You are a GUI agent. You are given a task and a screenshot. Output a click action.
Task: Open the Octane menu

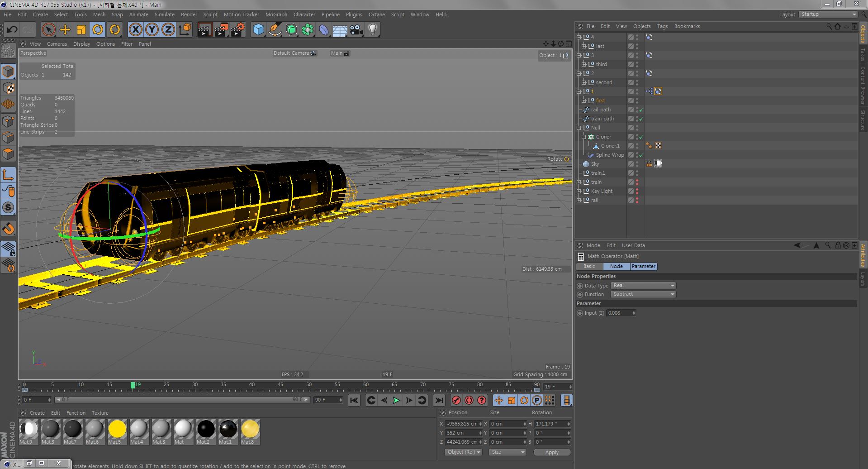click(376, 14)
